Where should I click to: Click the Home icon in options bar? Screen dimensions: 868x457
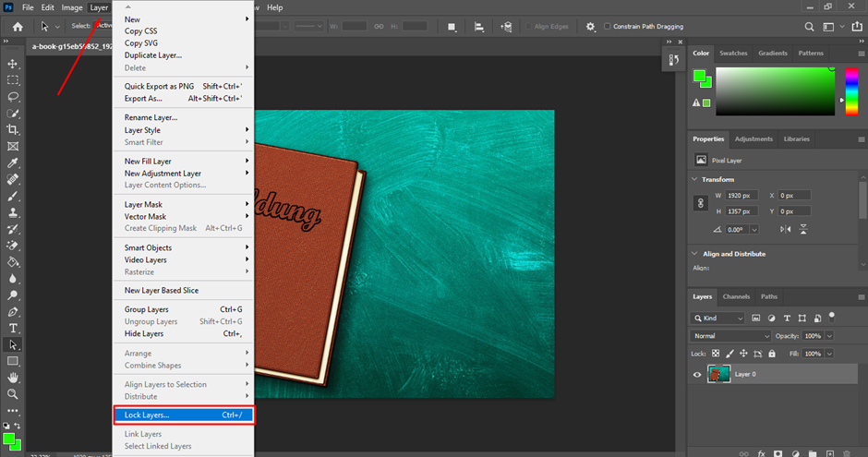18,27
